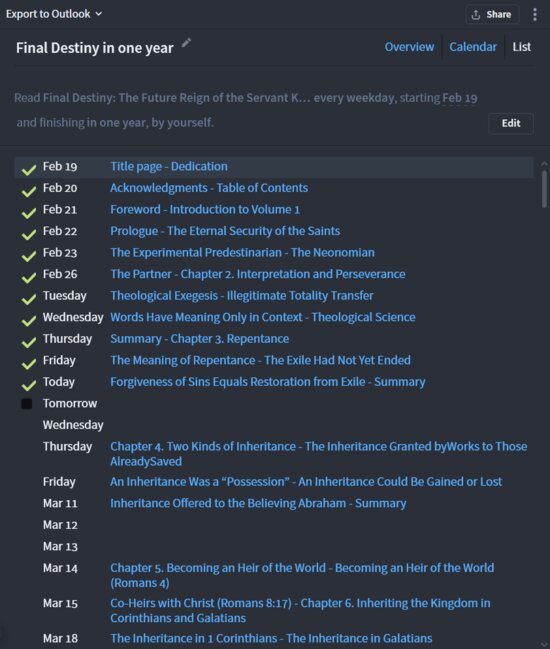Open the three-dot more options menu
This screenshot has width=550, height=649.
[x=535, y=14]
